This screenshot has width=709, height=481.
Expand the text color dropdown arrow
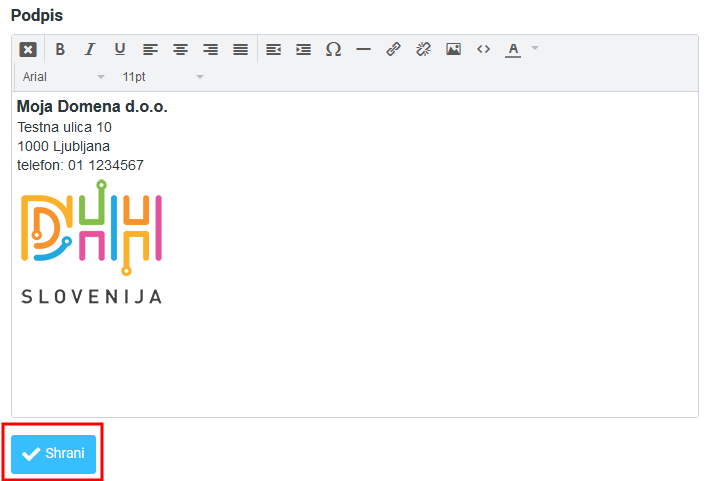[535, 49]
